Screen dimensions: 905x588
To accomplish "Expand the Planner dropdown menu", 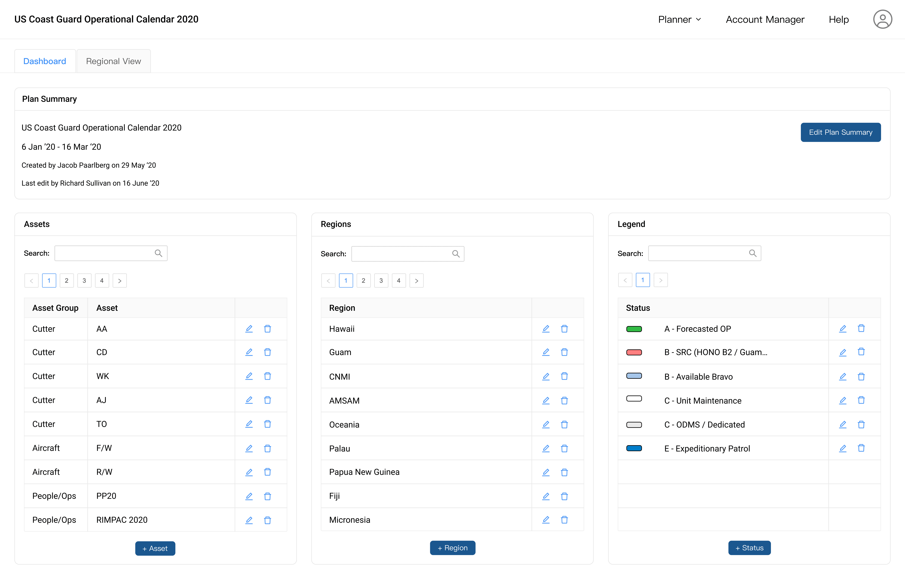I will click(x=679, y=19).
